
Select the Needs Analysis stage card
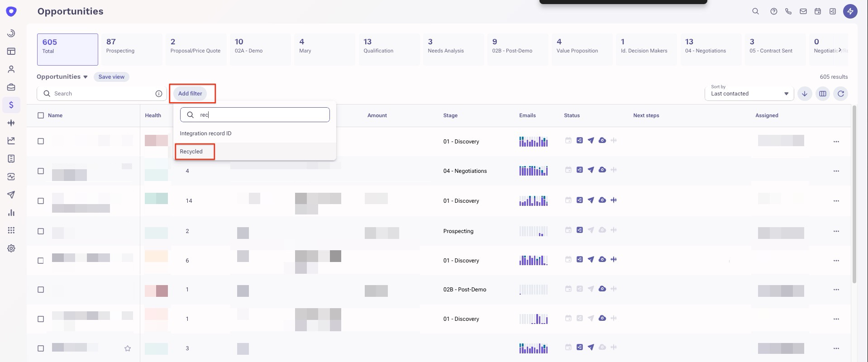point(453,49)
